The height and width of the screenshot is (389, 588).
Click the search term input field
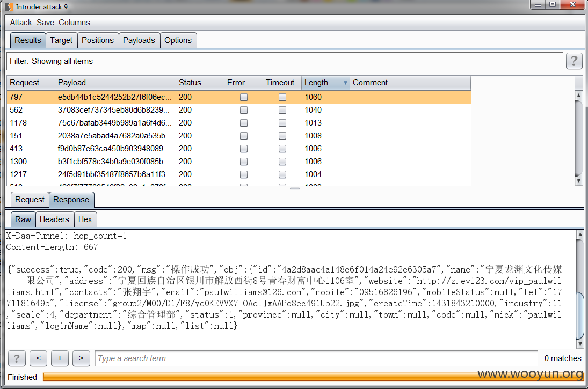point(316,358)
